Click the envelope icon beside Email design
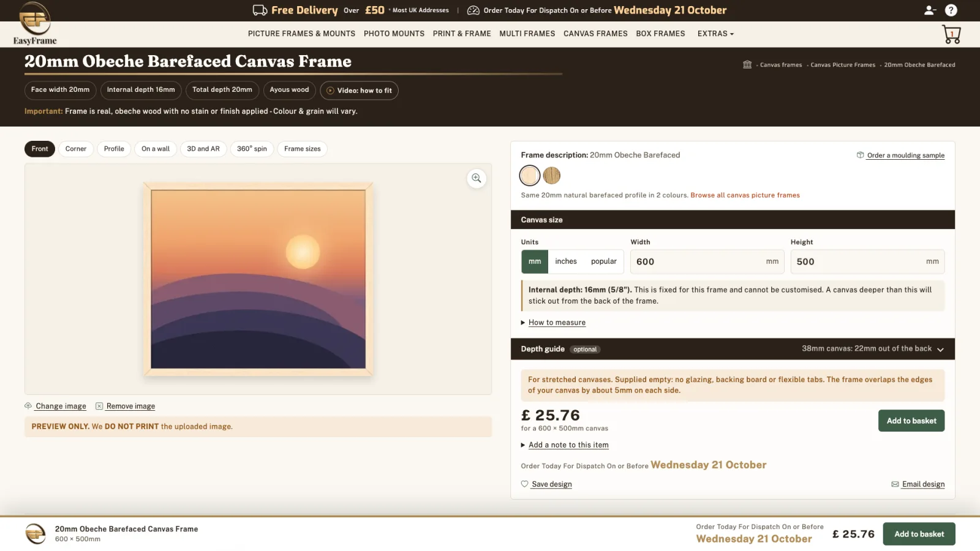 [895, 484]
